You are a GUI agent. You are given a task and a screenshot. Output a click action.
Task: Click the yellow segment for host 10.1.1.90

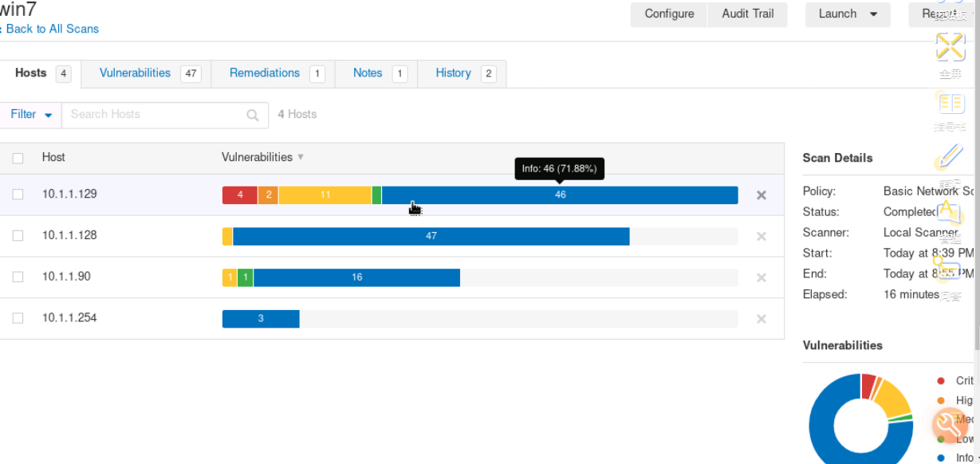(x=230, y=277)
